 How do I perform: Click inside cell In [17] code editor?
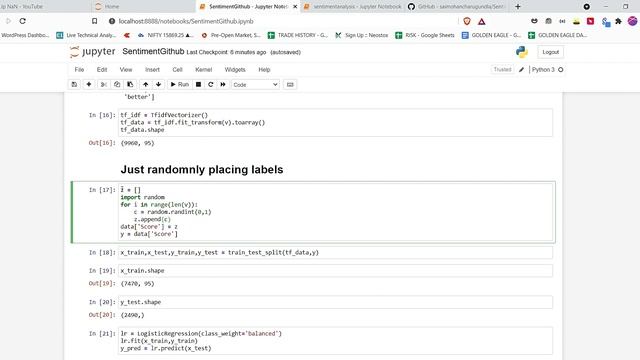point(336,212)
